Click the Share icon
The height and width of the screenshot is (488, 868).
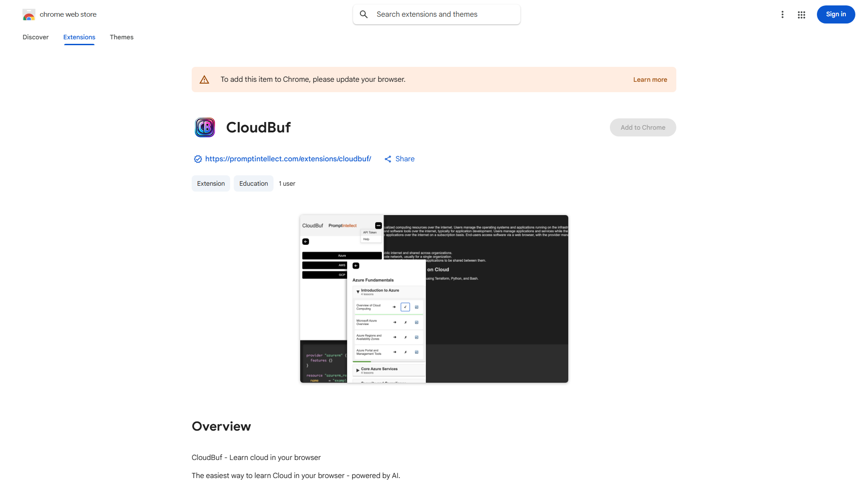388,159
